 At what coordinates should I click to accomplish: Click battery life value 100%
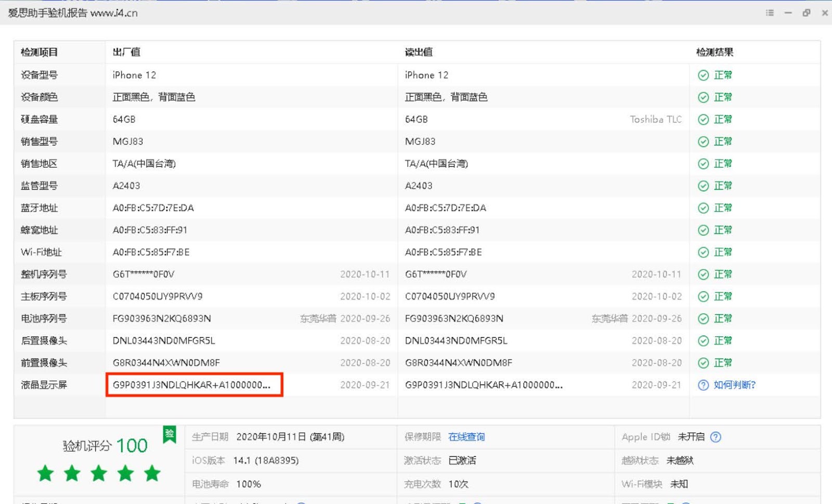[x=249, y=484]
